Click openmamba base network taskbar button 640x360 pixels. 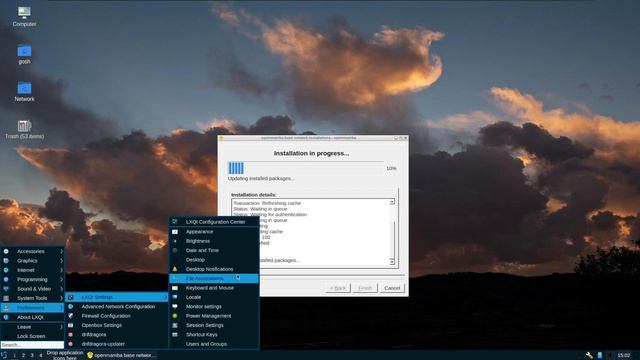pyautogui.click(x=122, y=356)
